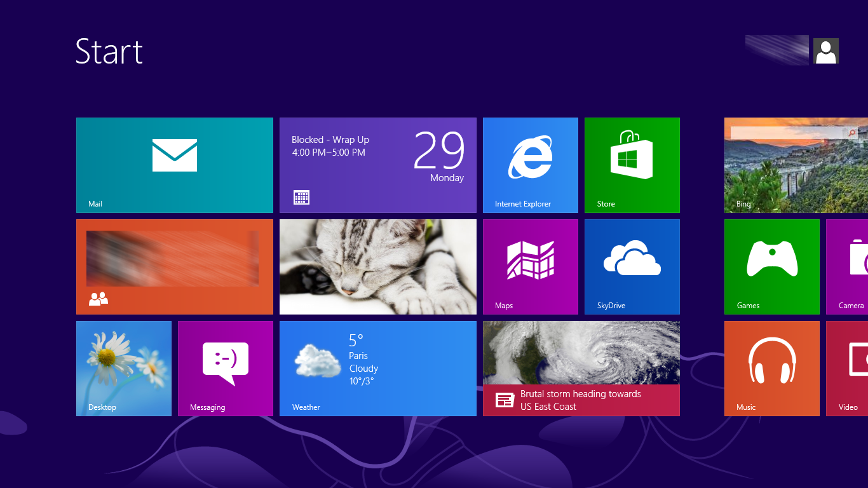The width and height of the screenshot is (868, 488).
Task: Click the 'Camera' tile label
Action: [x=851, y=306]
